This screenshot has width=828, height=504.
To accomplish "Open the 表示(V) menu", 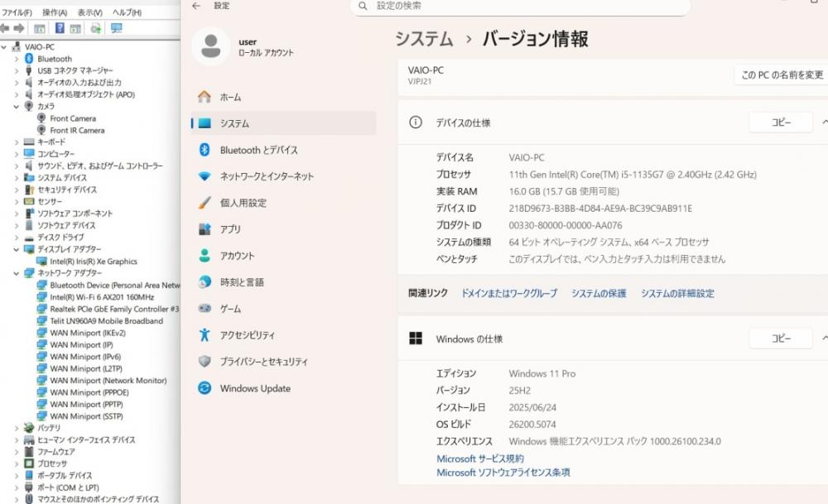I will coord(89,12).
